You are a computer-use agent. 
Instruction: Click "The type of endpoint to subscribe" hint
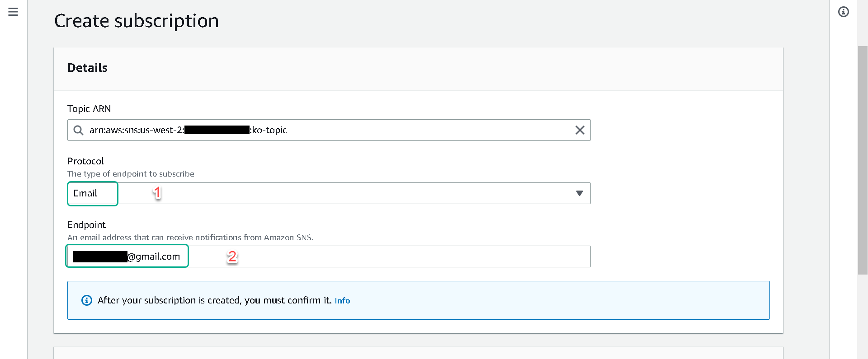click(x=131, y=174)
